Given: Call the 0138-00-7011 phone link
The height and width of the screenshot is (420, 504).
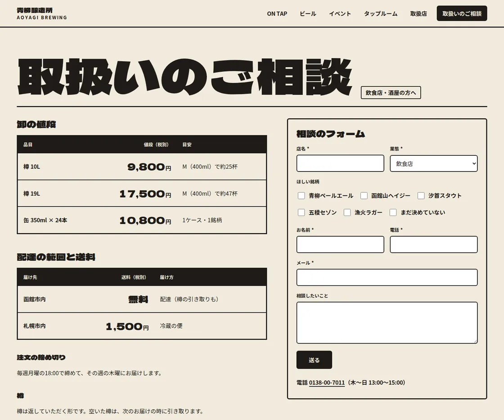Looking at the screenshot, I should [x=327, y=382].
